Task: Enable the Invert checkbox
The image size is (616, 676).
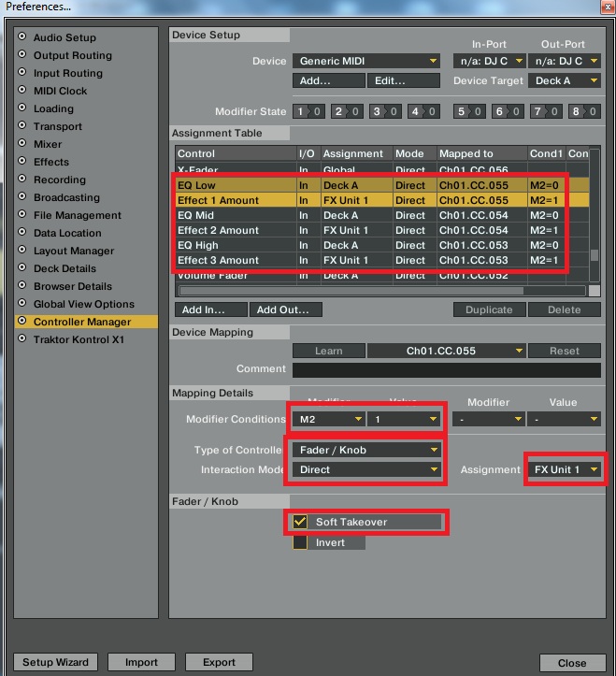Action: point(300,542)
